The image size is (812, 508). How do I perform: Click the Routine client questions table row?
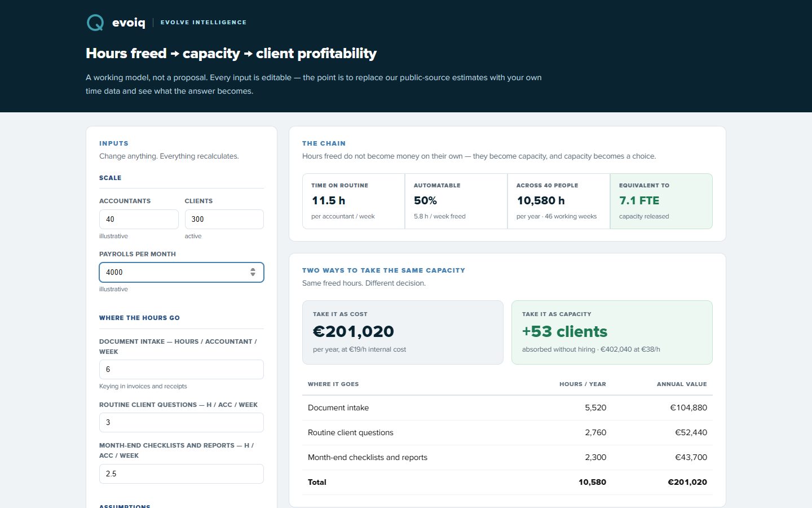[x=507, y=432]
